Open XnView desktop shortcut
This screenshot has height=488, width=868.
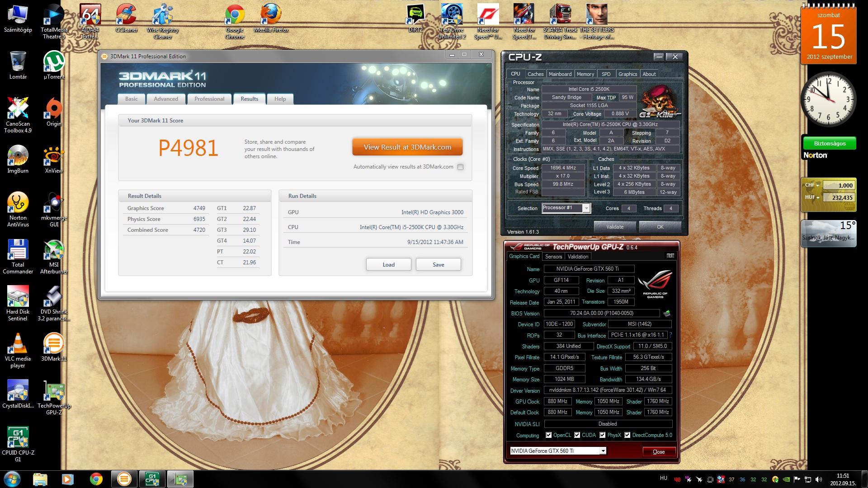coord(54,160)
